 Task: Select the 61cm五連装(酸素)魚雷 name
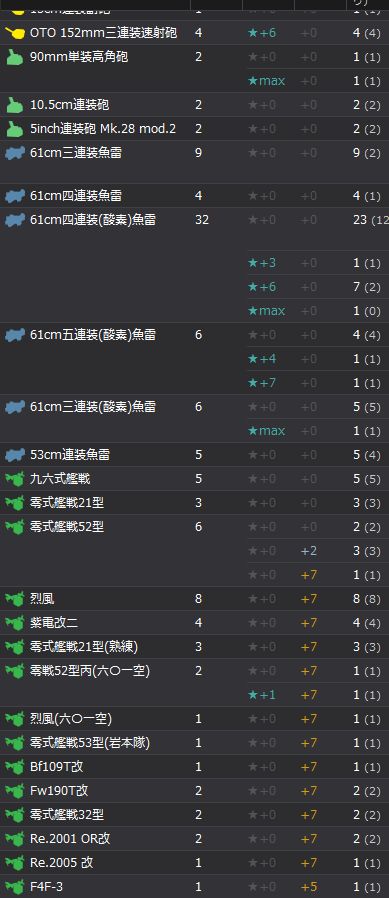[93, 334]
